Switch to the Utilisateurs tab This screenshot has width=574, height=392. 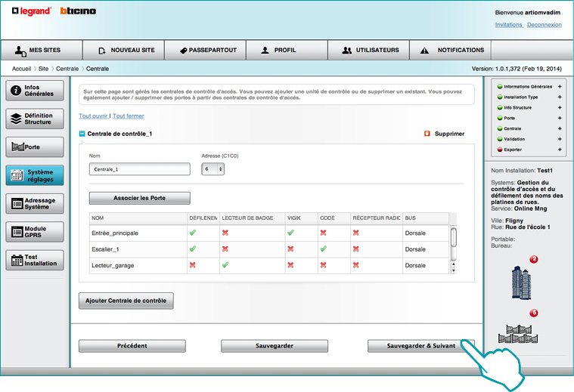point(370,51)
